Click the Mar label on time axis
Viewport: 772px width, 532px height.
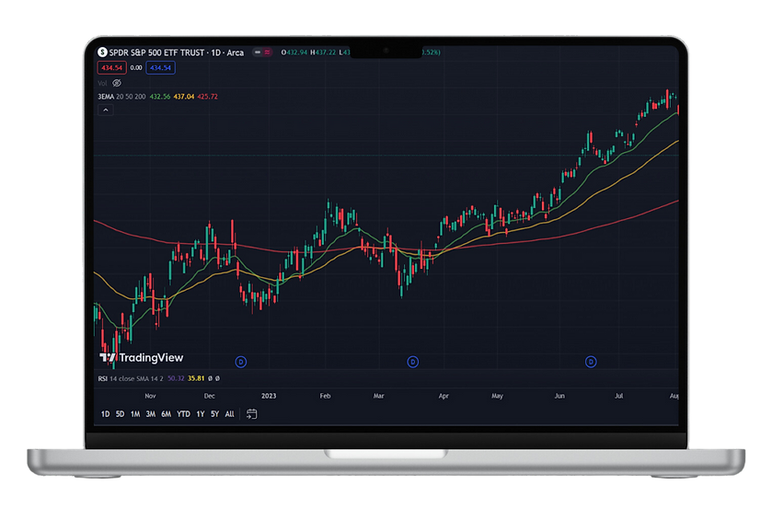click(378, 396)
